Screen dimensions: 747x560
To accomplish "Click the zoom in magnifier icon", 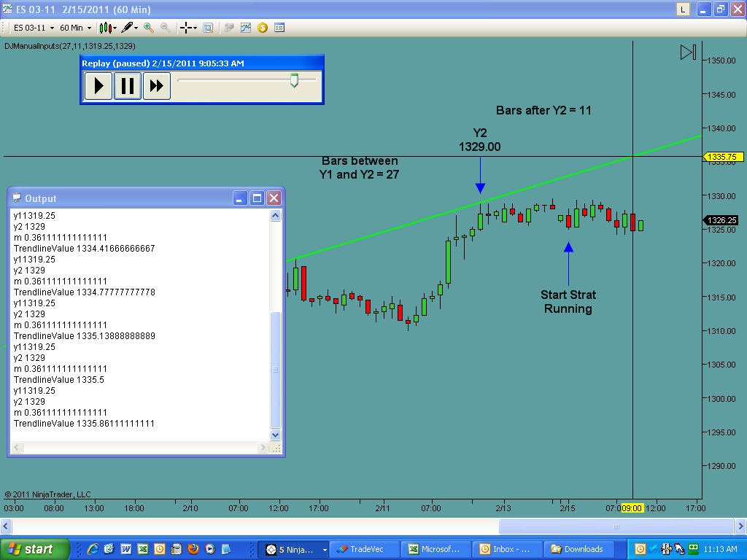I will click(x=149, y=28).
